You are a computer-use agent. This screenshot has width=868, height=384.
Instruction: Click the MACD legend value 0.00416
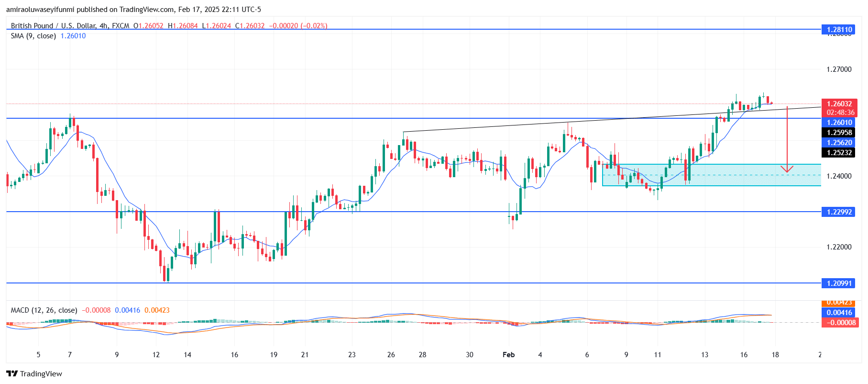click(128, 310)
